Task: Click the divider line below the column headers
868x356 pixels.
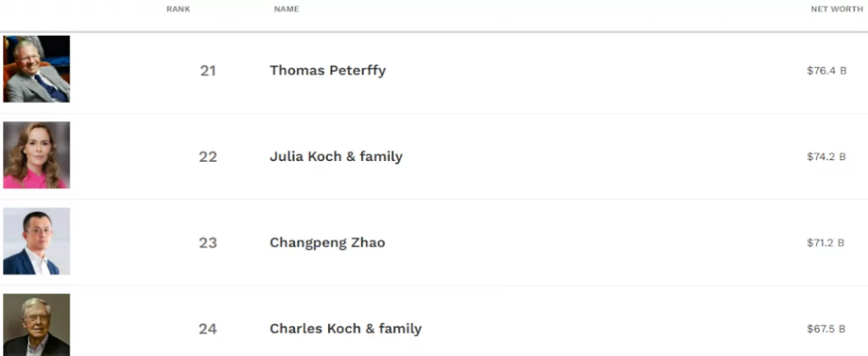Action: pos(434,32)
